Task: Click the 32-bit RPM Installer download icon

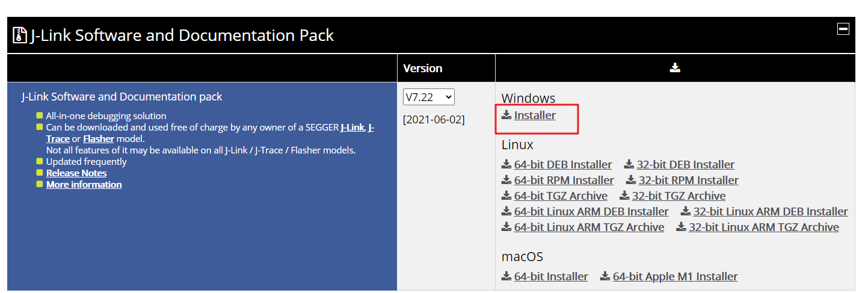Action: 631,180
